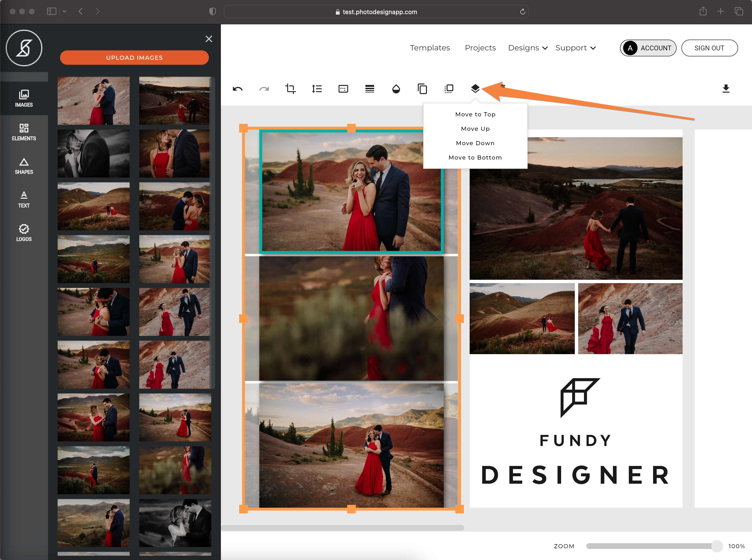Choose Move Up from menu
752x560 pixels.
[475, 129]
